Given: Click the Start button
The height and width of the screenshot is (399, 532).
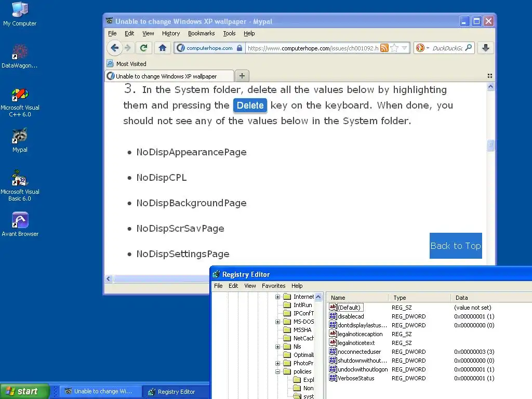Looking at the screenshot, I should pos(25,391).
